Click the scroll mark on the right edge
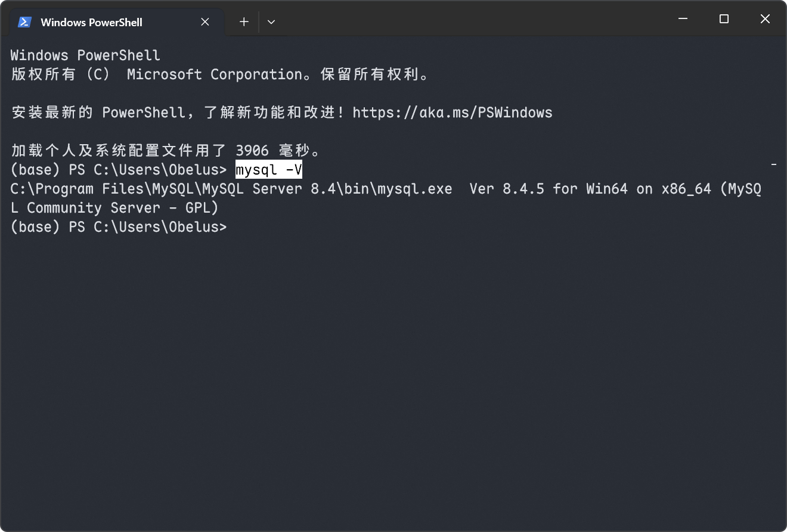 [x=774, y=163]
